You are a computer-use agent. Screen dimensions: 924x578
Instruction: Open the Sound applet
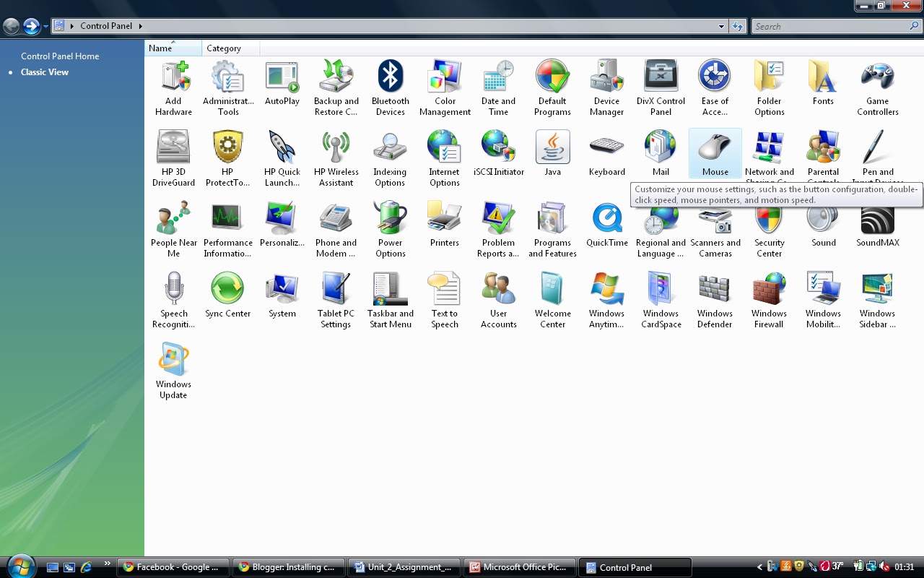coord(823,222)
